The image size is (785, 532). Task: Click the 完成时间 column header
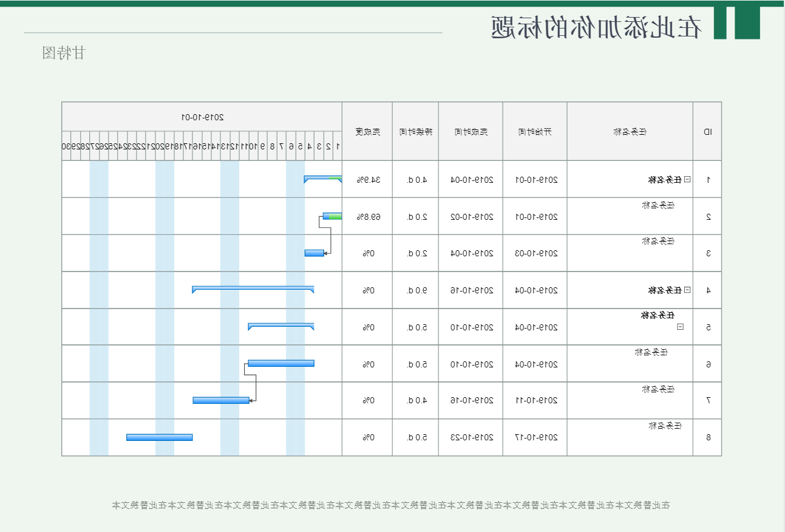471,131
